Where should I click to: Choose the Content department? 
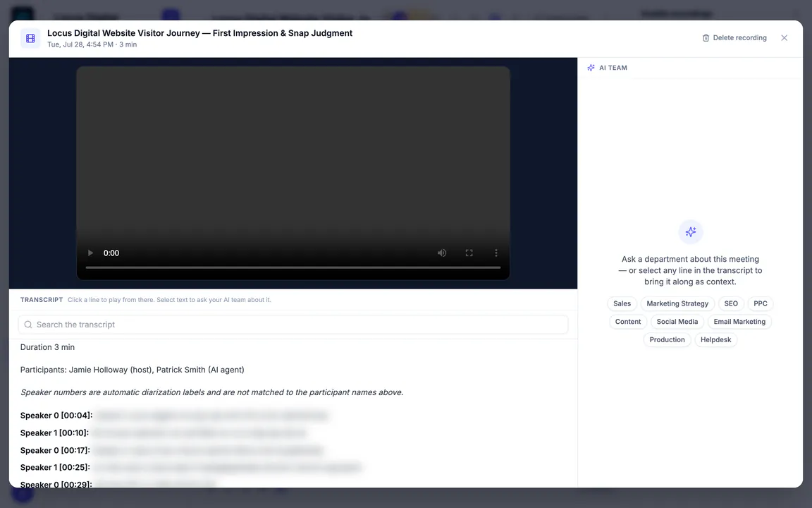coord(627,322)
